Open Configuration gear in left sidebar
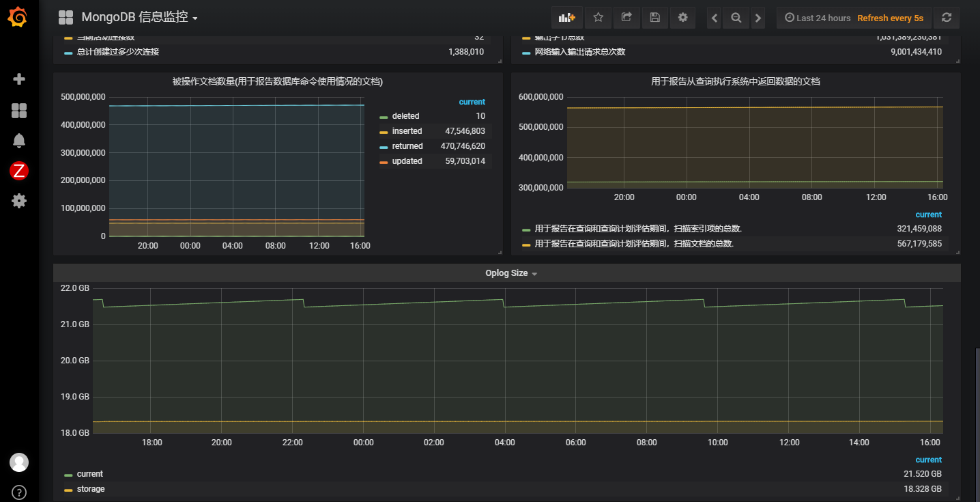The width and height of the screenshot is (980, 502). 19,201
